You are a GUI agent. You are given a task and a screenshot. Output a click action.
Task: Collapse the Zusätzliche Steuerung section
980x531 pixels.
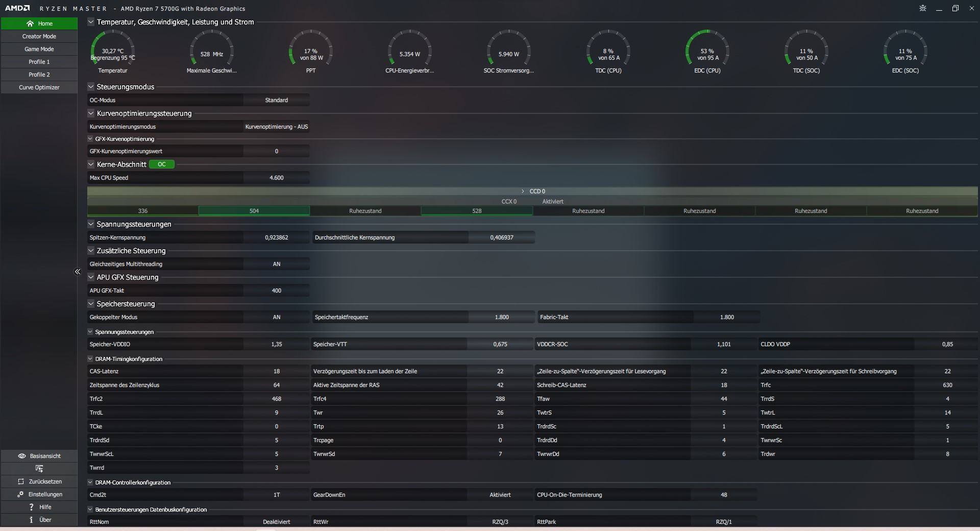coord(91,251)
